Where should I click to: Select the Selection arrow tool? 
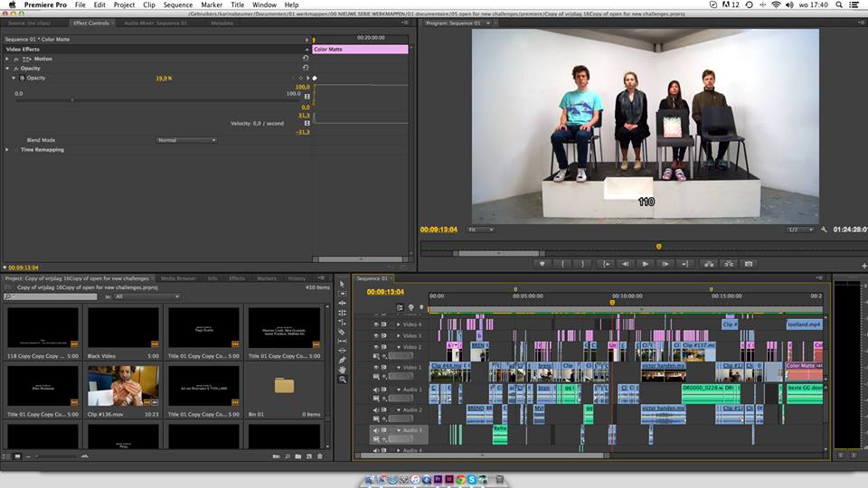(342, 284)
